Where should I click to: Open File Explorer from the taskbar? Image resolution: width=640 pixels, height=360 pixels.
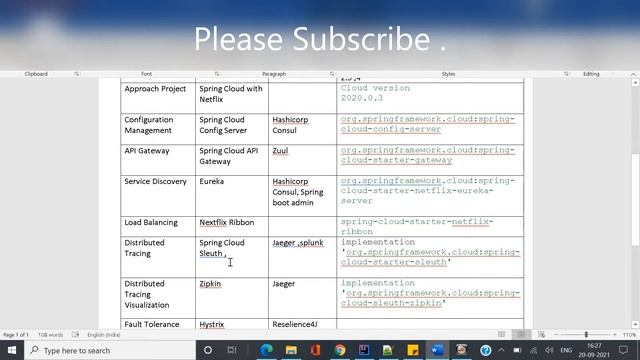pos(291,350)
